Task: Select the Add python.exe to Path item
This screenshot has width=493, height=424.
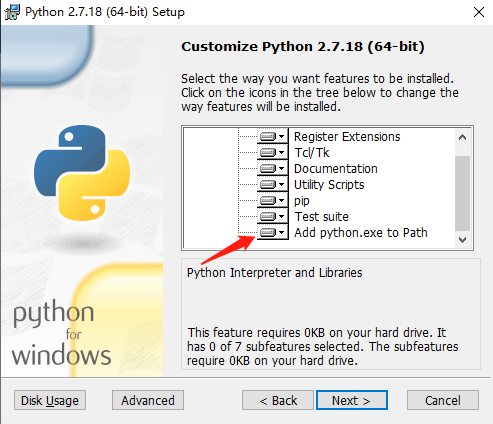Action: pos(361,233)
